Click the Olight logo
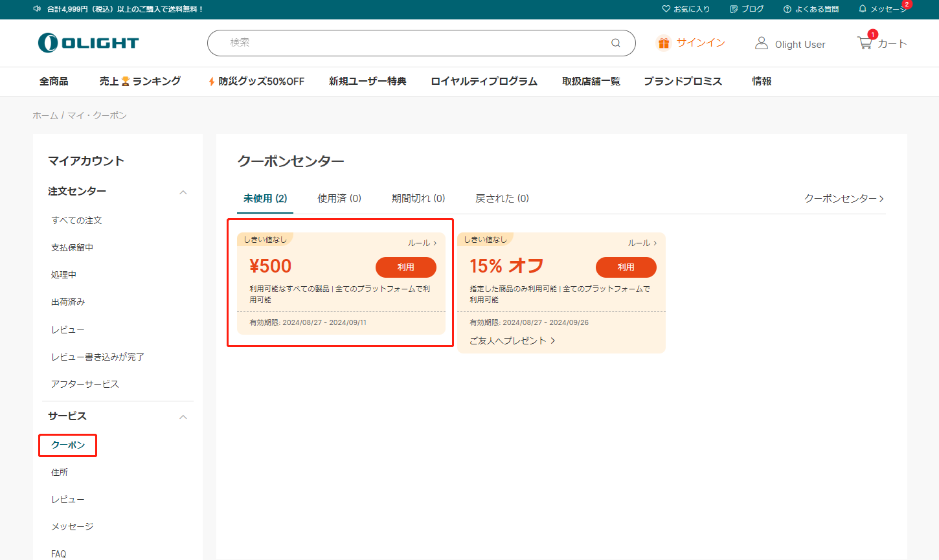Screen dimensions: 939x560 (88, 43)
